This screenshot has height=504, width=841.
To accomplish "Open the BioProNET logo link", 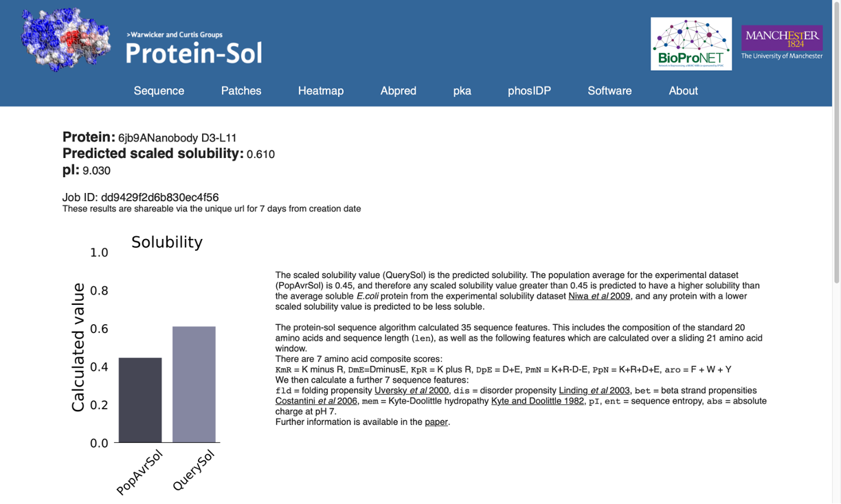I will point(691,44).
